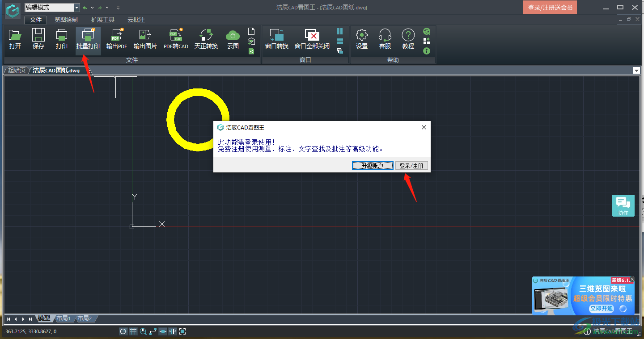Toggle object snap crosshair icon in status bar
Viewport: 644px width, 339px height.
(x=163, y=331)
